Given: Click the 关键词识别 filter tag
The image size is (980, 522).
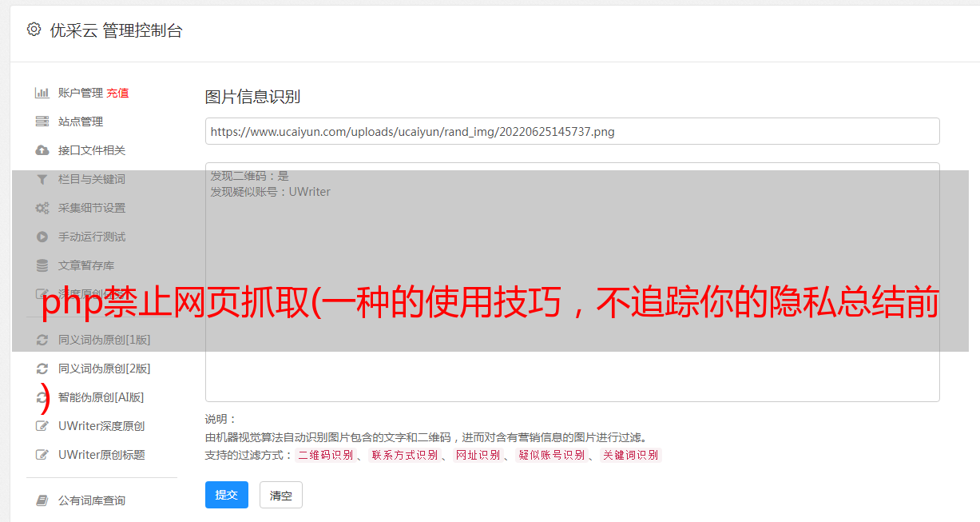Looking at the screenshot, I should coord(631,455).
